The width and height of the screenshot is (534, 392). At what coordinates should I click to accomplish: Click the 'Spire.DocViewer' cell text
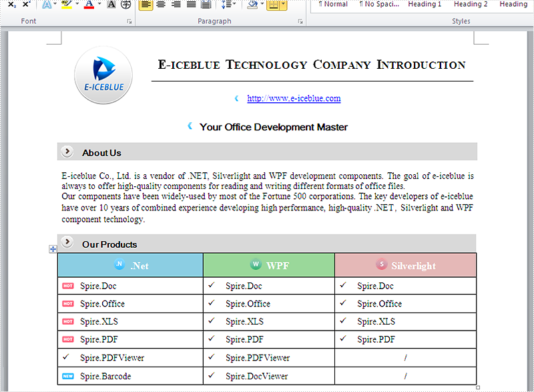[257, 377]
